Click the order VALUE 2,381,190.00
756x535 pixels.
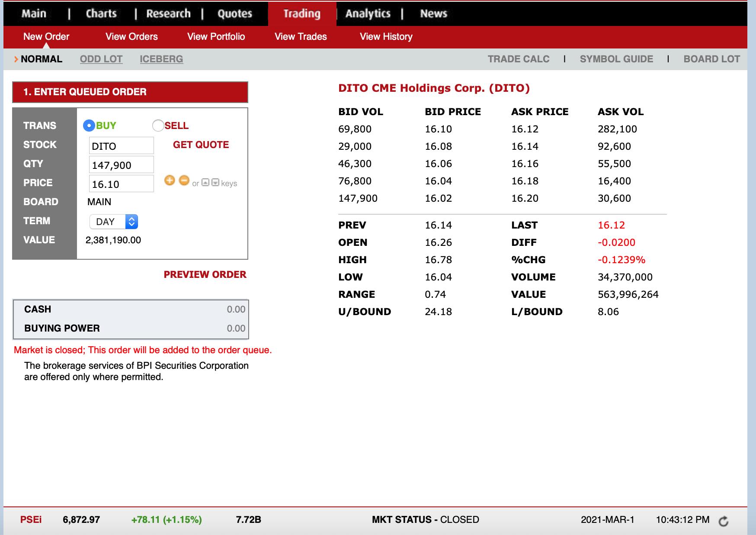[113, 240]
